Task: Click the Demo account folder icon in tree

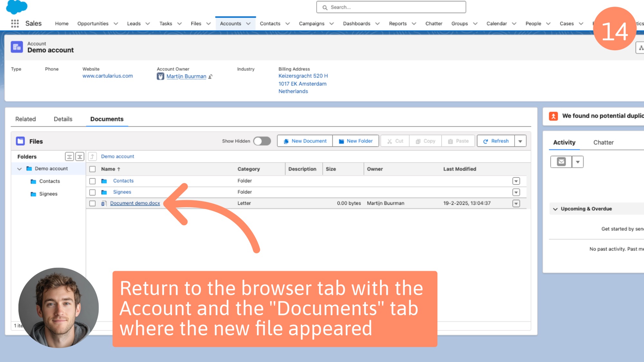Action: pyautogui.click(x=29, y=169)
